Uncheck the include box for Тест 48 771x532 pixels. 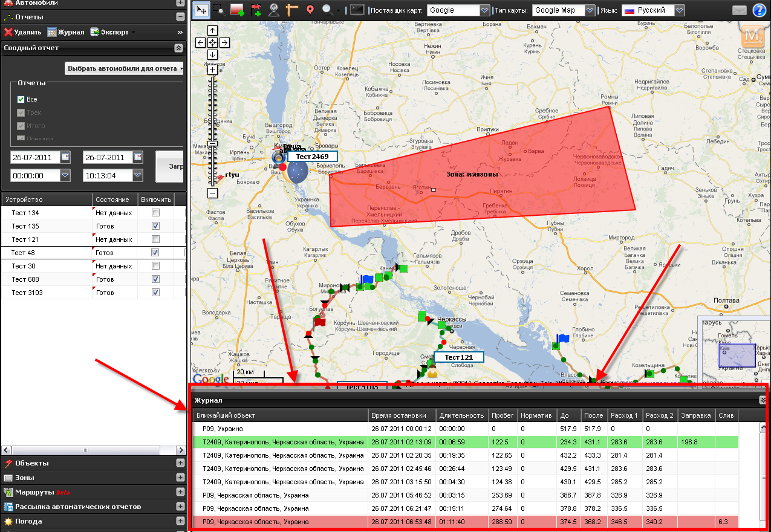point(156,253)
